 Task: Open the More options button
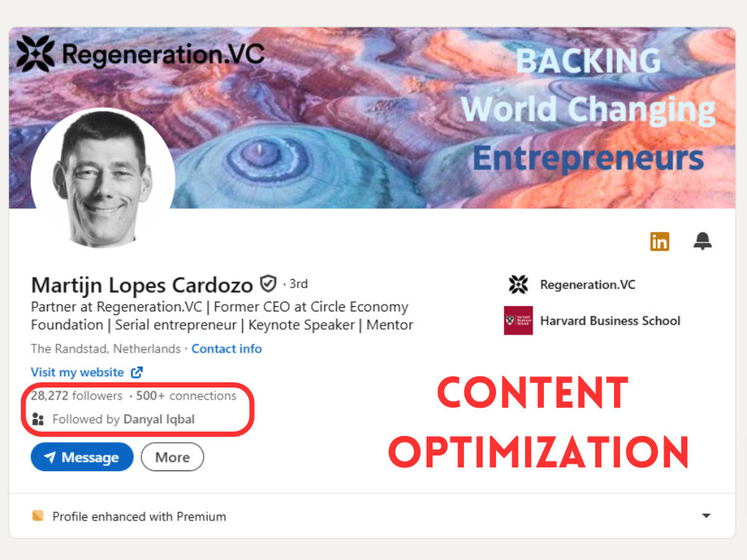click(173, 457)
